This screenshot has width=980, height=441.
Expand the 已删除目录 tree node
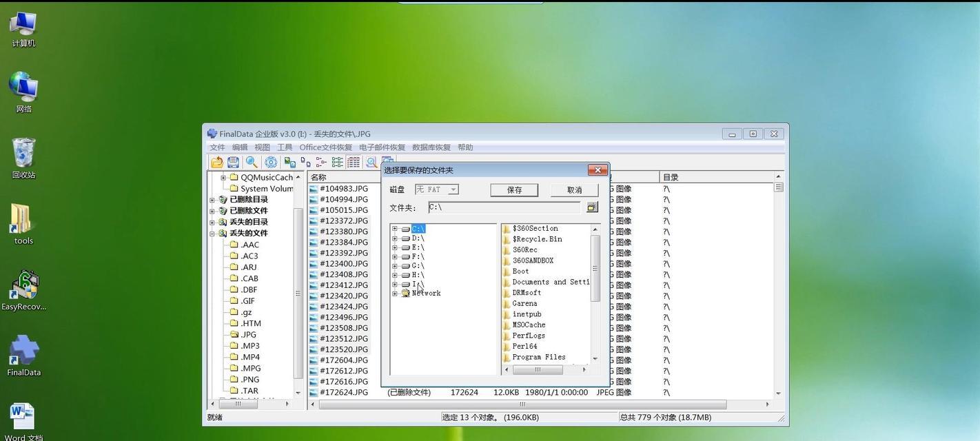click(x=212, y=200)
